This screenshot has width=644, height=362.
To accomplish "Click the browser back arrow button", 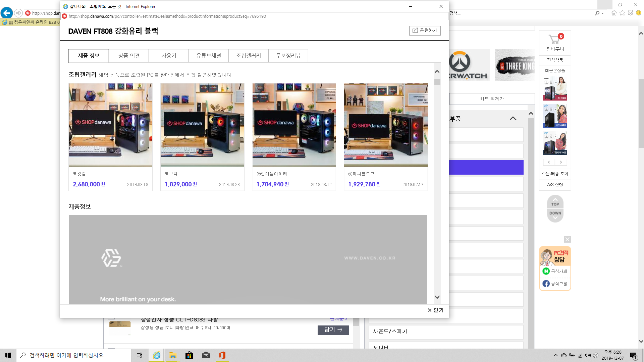I will click(x=7, y=13).
